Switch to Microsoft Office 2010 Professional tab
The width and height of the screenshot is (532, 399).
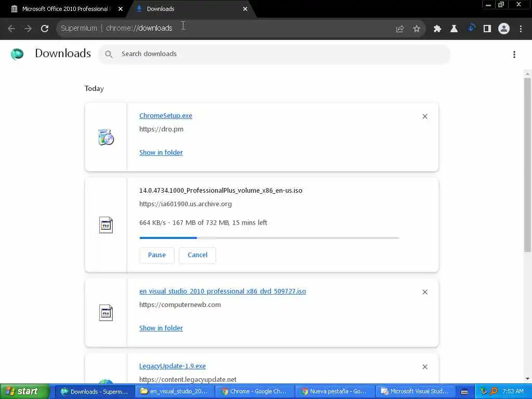pyautogui.click(x=64, y=9)
